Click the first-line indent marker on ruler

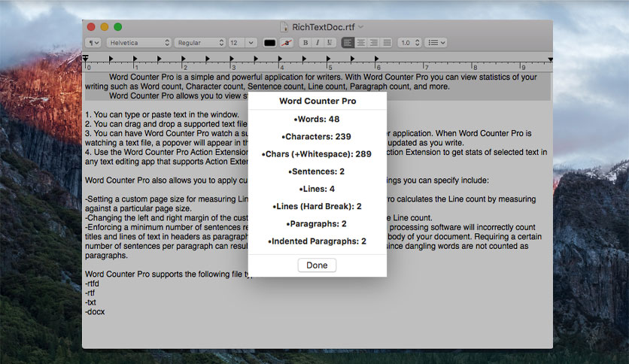(x=86, y=57)
